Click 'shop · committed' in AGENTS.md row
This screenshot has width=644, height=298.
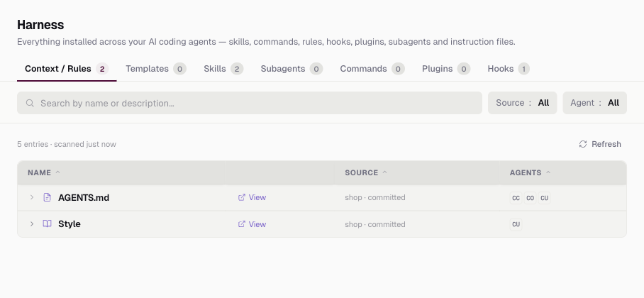pyautogui.click(x=375, y=198)
